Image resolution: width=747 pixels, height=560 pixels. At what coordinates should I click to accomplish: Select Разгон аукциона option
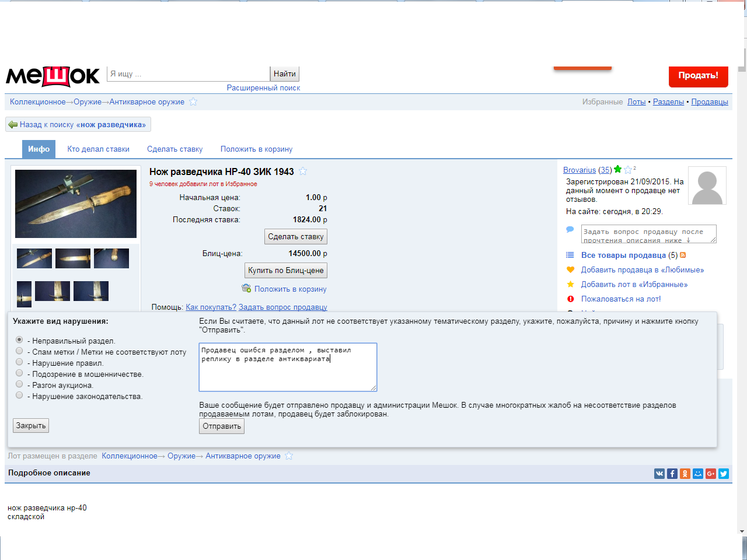click(x=19, y=384)
